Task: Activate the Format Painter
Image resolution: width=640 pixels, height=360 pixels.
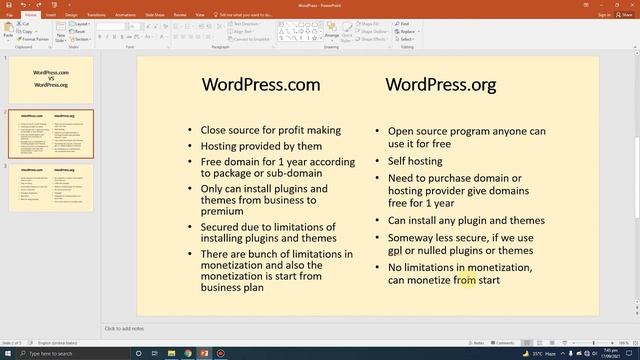Action: coord(33,39)
